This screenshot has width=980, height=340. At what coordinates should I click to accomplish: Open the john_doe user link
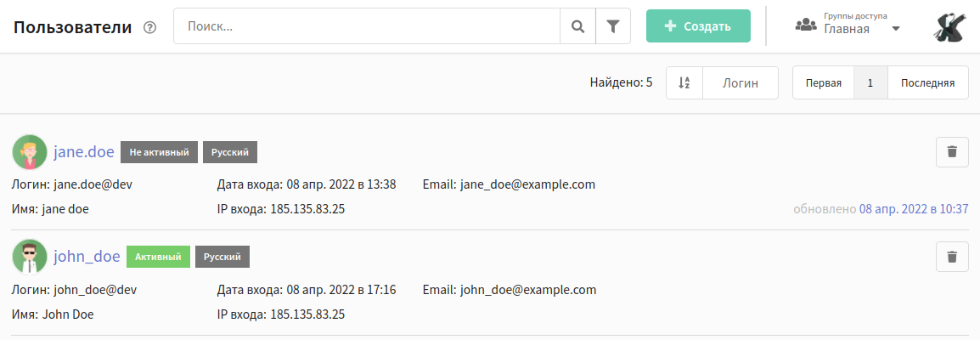pyautogui.click(x=87, y=257)
